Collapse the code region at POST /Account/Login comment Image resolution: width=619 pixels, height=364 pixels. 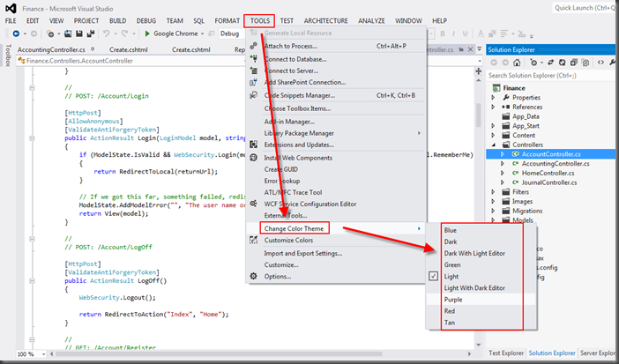pyautogui.click(x=32, y=87)
